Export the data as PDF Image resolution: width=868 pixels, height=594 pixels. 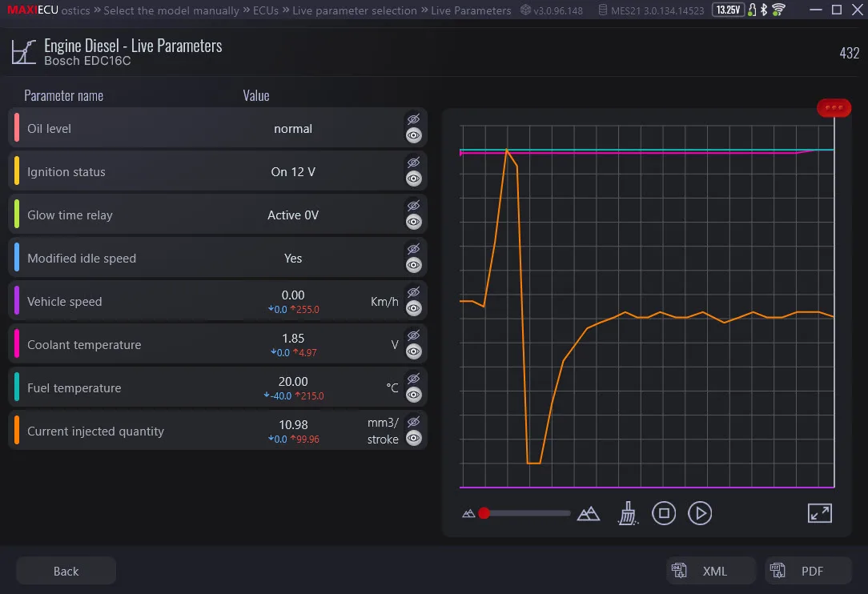click(808, 571)
